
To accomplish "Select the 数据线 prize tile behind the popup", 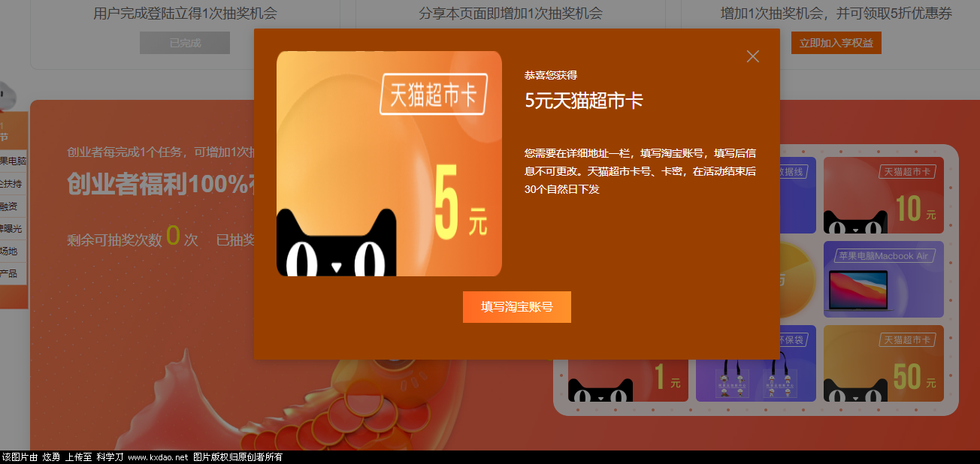I will point(798,194).
